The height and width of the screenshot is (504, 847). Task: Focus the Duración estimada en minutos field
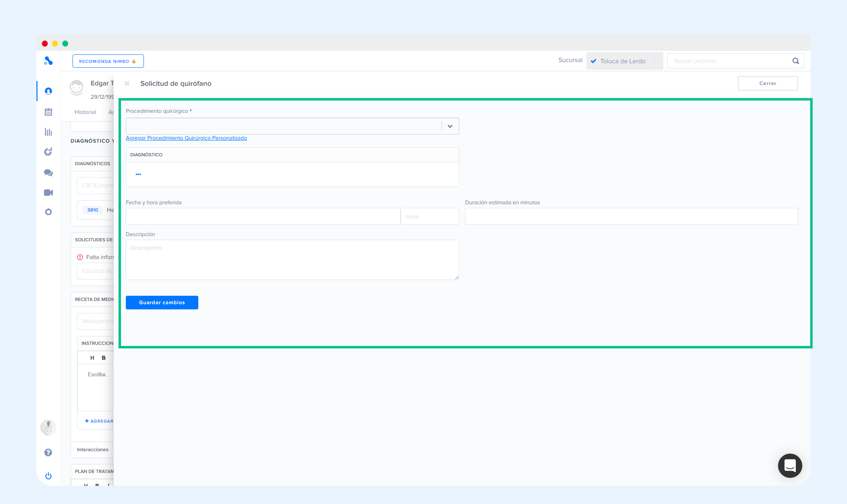click(631, 216)
